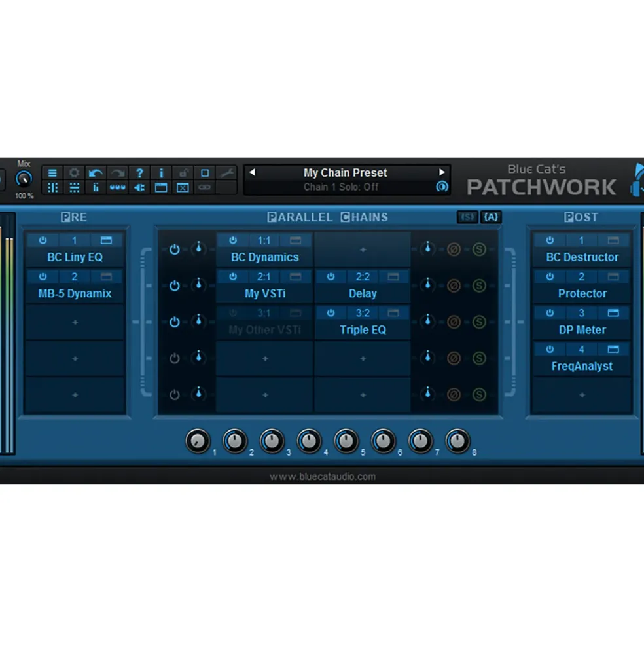Open the wrench tools icon
Screen dimensions: 644x645
[x=226, y=173]
